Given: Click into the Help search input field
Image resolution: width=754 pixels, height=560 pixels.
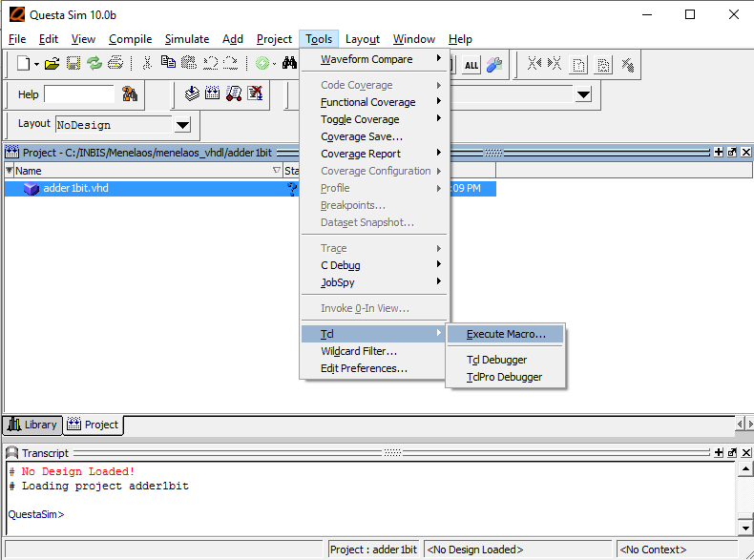Looking at the screenshot, I should [x=79, y=94].
